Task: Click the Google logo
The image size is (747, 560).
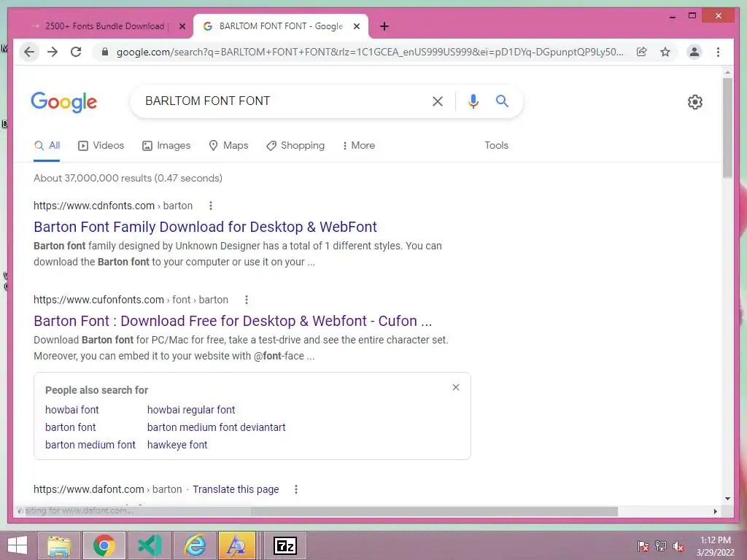Action: pos(64,101)
